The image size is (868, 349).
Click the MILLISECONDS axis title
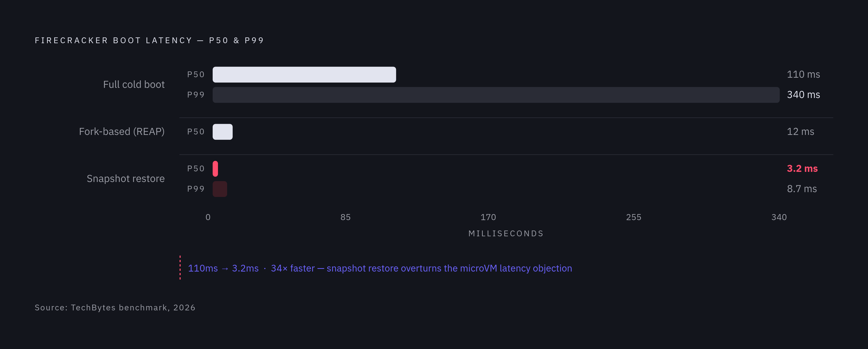tap(506, 234)
